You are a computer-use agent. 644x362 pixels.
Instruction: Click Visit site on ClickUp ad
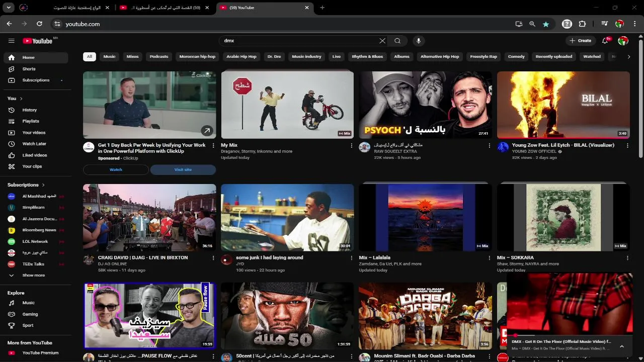coord(183,169)
